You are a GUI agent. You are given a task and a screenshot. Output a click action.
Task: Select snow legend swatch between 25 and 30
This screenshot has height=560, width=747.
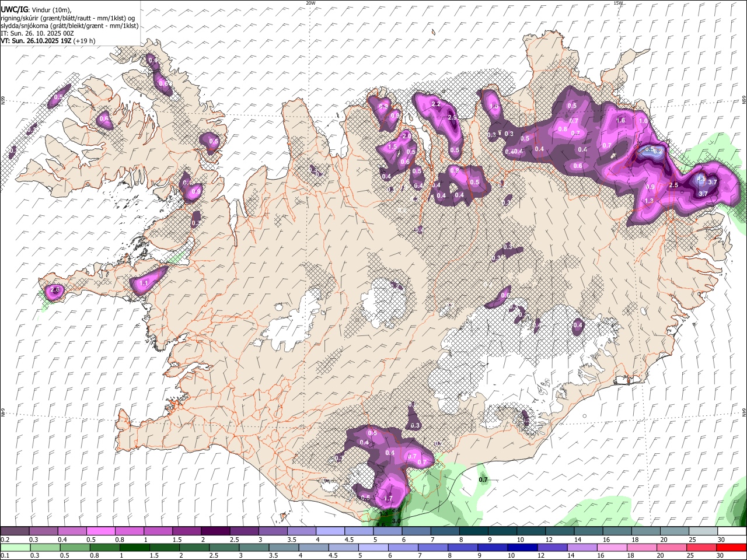click(x=703, y=531)
